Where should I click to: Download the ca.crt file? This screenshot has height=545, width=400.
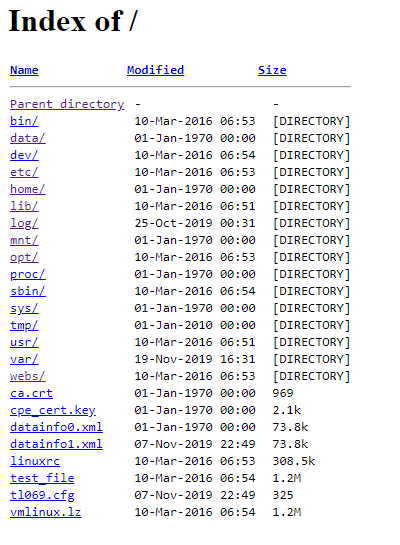pos(31,394)
